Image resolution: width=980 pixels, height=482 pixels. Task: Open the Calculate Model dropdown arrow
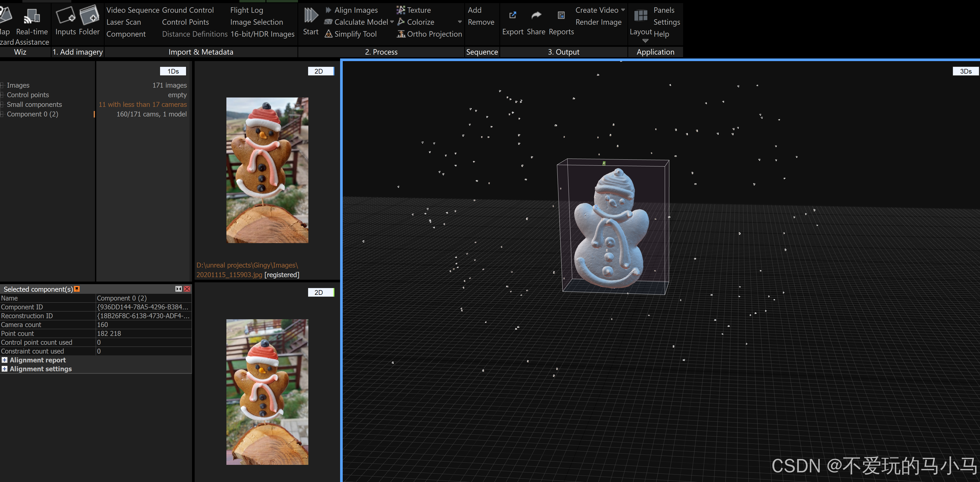[392, 22]
